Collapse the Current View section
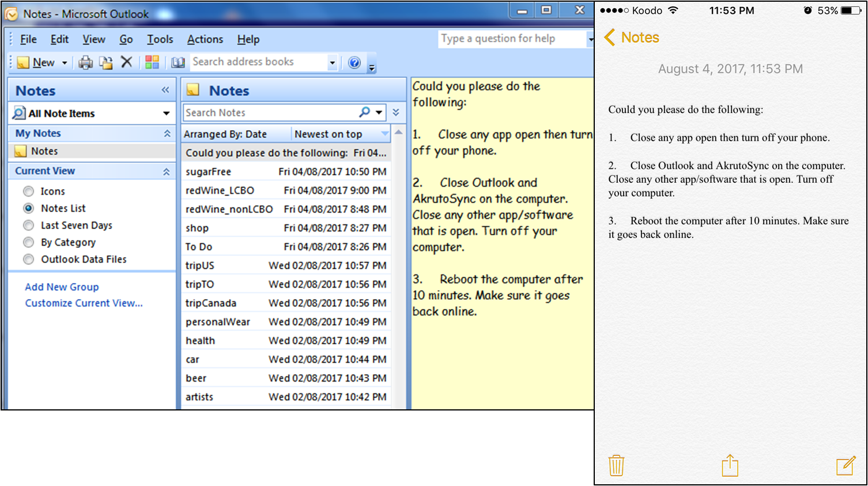 pos(166,171)
